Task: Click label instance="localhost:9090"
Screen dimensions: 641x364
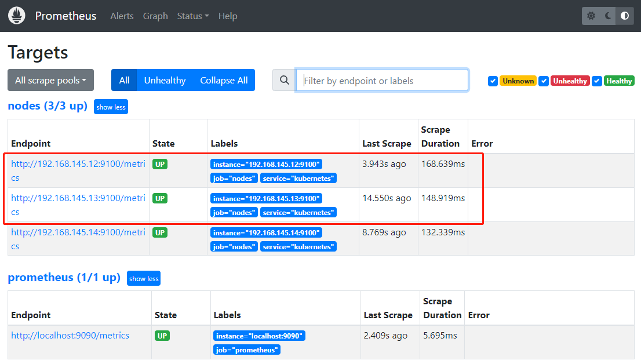Action: 259,336
